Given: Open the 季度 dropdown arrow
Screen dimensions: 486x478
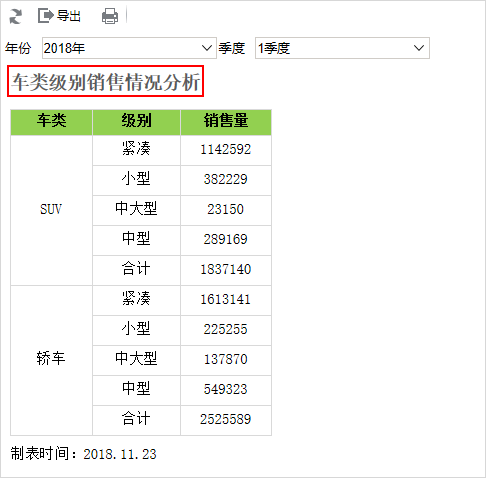Looking at the screenshot, I should 419,48.
